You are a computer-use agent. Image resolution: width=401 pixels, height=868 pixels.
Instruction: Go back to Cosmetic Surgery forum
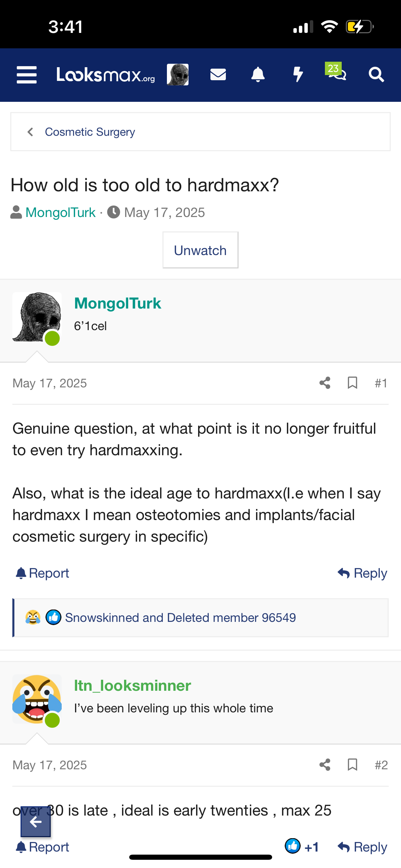click(x=90, y=132)
